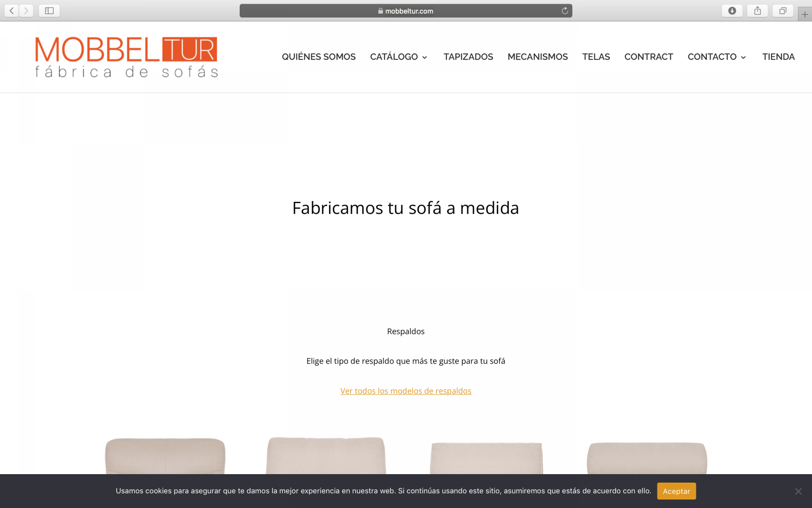This screenshot has width=812, height=508.
Task: Open the TELAS menu item
Action: tap(596, 57)
